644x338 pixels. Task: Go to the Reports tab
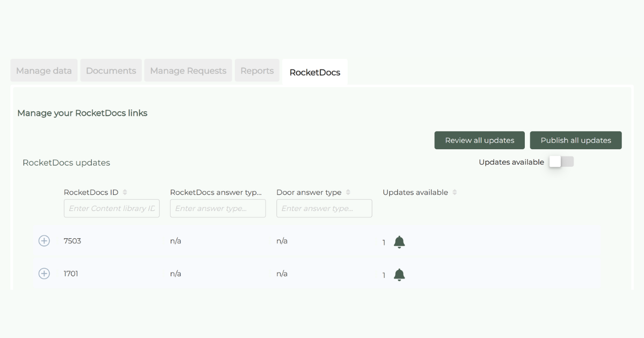pyautogui.click(x=257, y=71)
